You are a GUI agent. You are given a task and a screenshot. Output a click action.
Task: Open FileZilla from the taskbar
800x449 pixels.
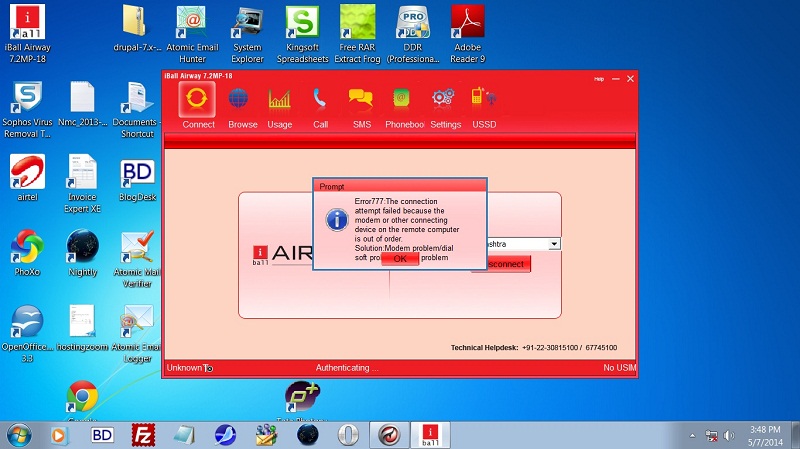click(x=146, y=434)
